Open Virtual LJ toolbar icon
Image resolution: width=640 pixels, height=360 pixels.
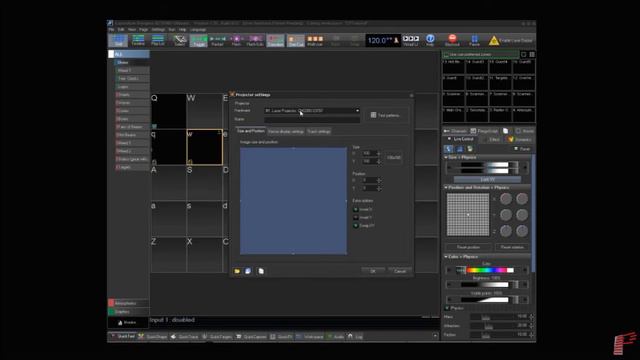pos(411,40)
